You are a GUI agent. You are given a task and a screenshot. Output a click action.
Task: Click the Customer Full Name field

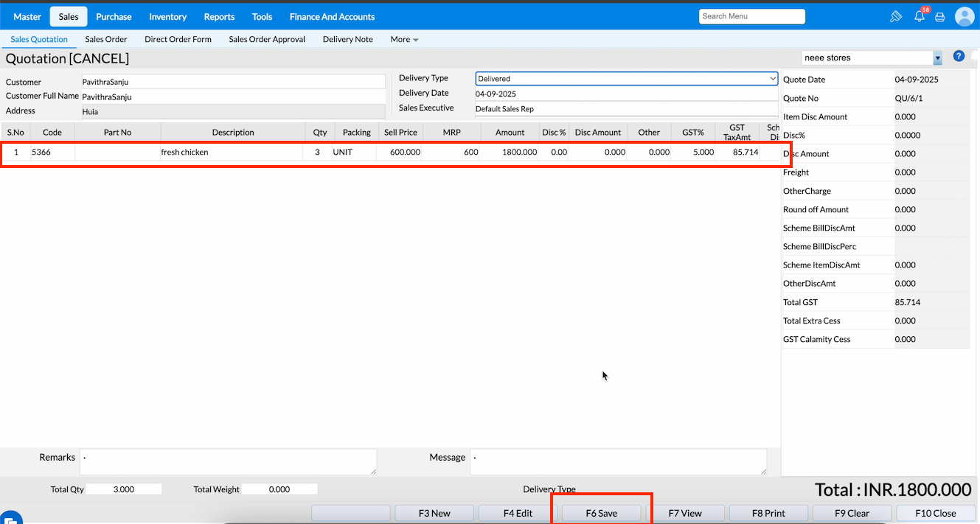[233, 97]
